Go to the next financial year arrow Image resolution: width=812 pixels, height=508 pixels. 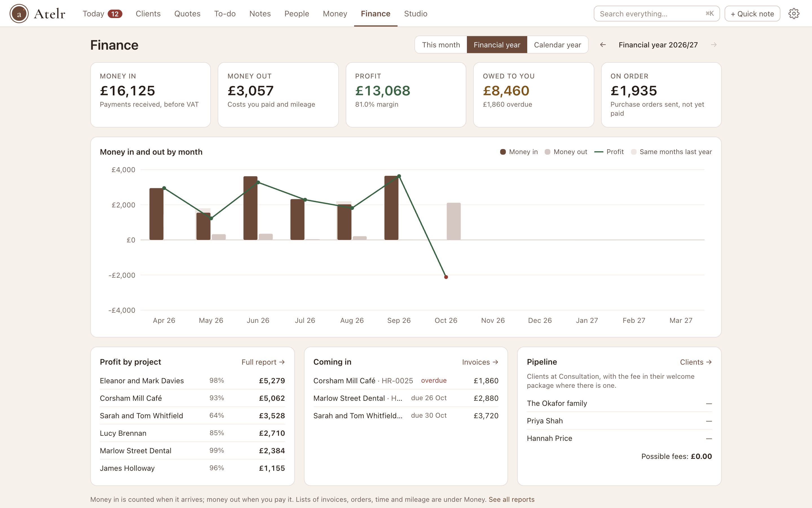click(714, 45)
